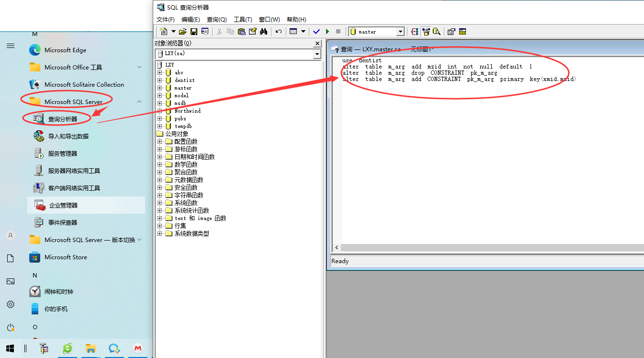Expand the dentist database node
This screenshot has height=358, width=644.
point(160,80)
